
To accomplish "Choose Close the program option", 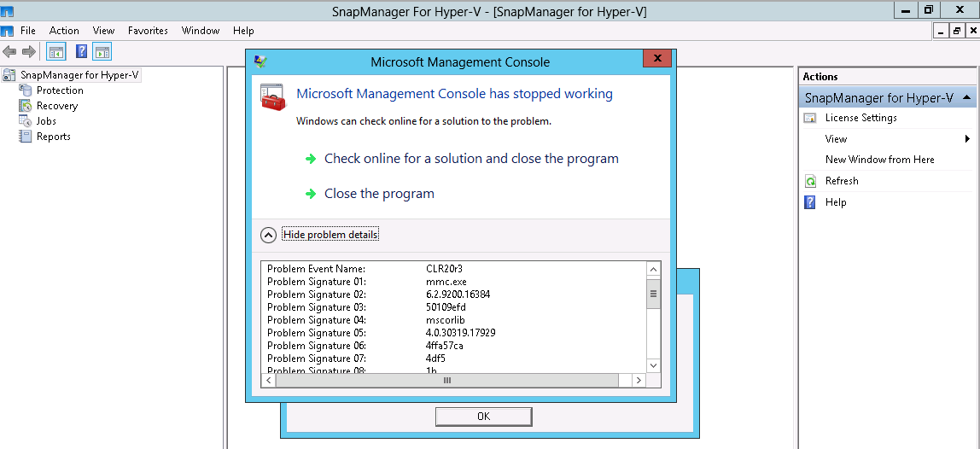I will click(379, 194).
